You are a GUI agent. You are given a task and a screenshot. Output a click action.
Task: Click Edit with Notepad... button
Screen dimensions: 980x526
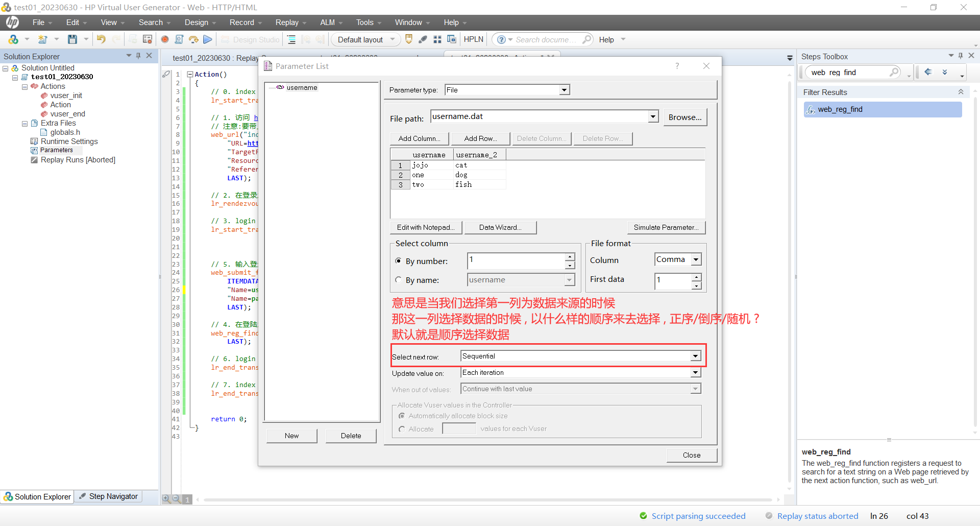click(426, 227)
